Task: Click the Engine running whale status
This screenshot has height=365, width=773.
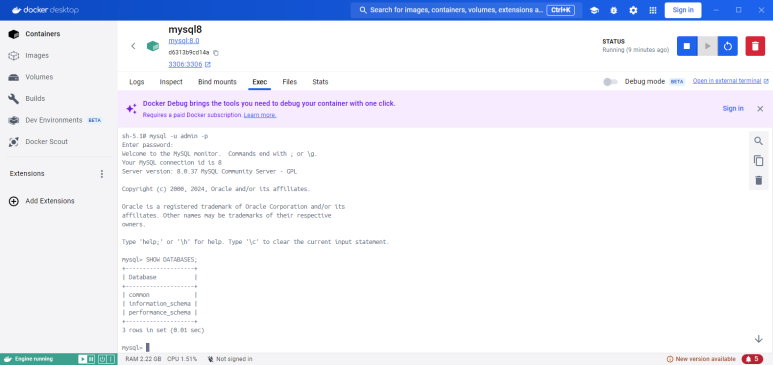Action: pos(28,359)
